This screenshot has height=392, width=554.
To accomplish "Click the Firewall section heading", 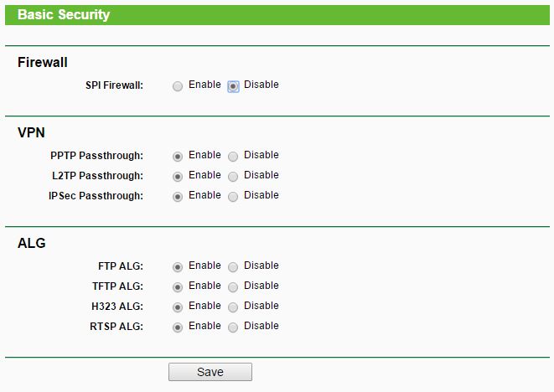I will pyautogui.click(x=43, y=62).
